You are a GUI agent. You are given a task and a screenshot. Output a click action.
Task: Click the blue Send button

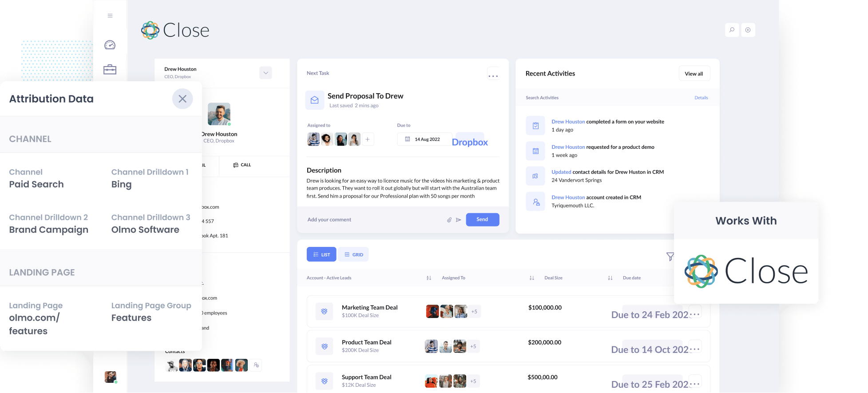tap(482, 219)
